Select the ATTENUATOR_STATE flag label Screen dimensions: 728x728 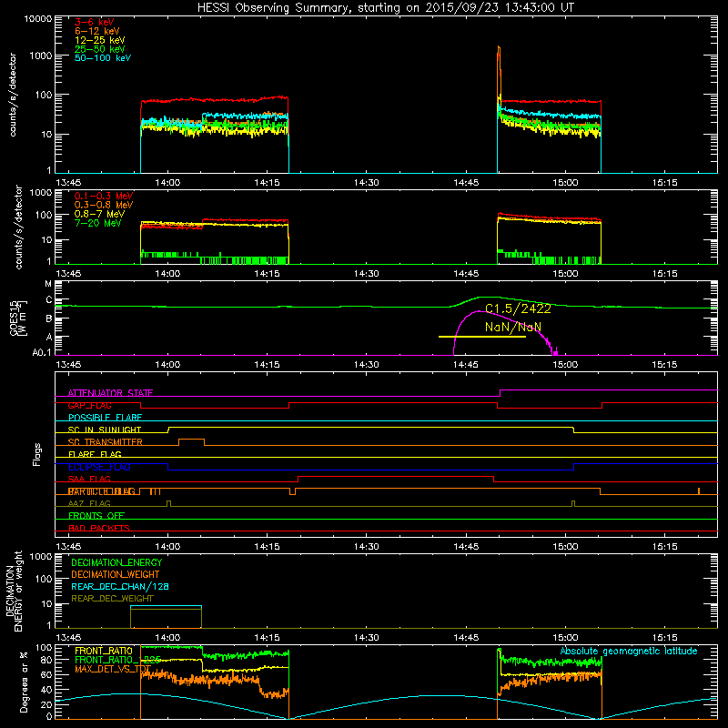[x=110, y=393]
